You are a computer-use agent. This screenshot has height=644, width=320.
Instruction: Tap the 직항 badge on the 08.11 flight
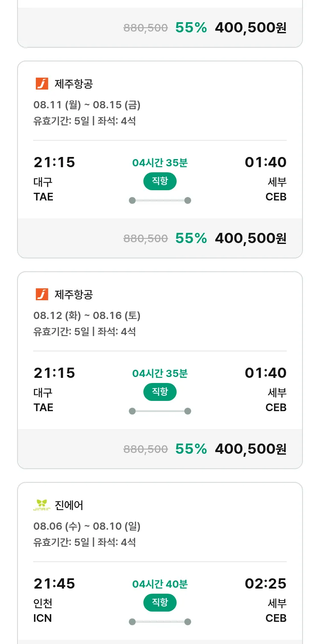[160, 181]
